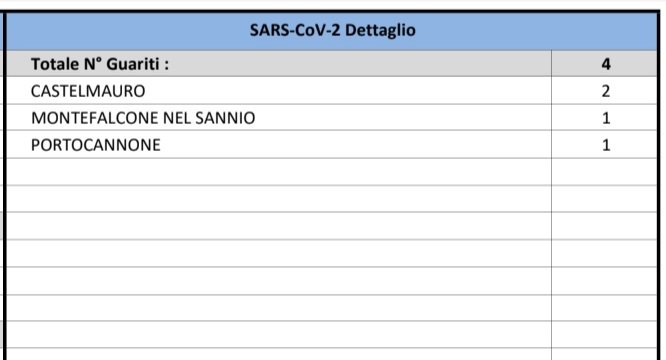Select the Totale N° Guariti label

(x=100, y=64)
